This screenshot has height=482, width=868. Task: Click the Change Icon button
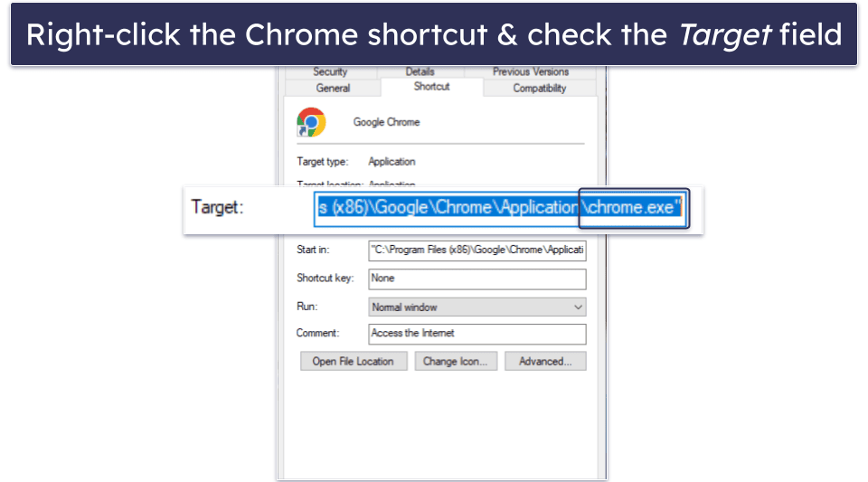click(x=456, y=362)
